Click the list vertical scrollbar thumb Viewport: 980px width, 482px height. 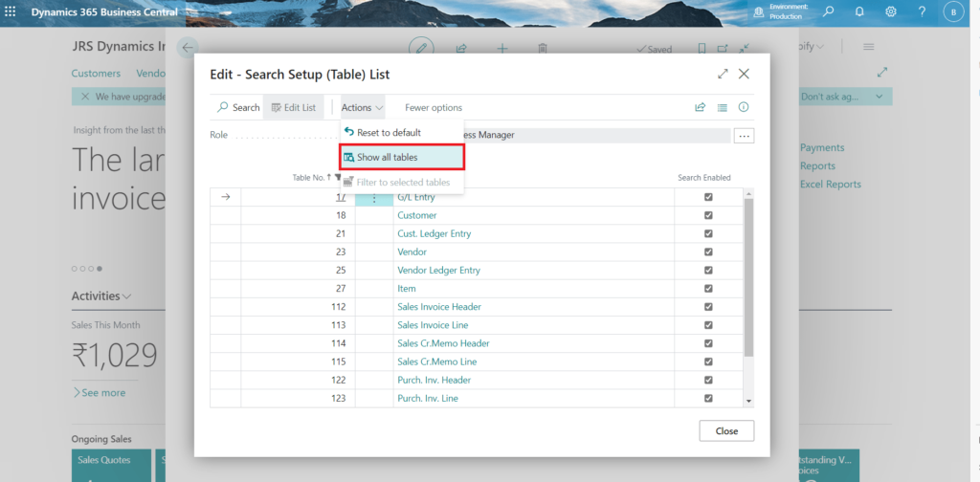pos(748,277)
